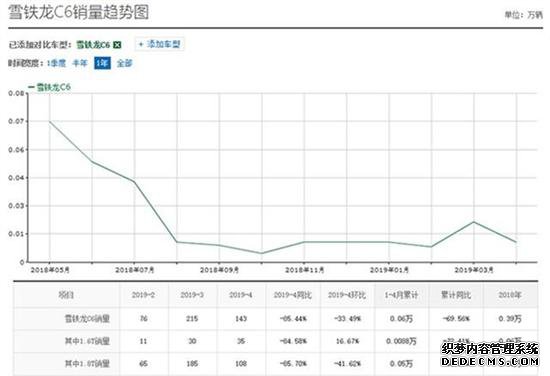Click the 11 cell in 1.6T row
Screen dimensions: 550x376
143,341
